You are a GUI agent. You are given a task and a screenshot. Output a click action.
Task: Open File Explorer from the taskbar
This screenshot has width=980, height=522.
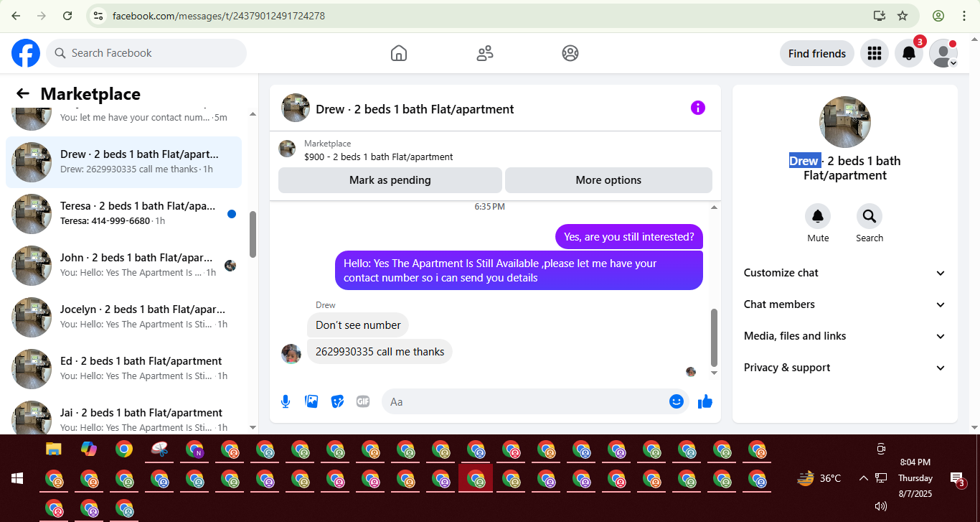point(54,449)
